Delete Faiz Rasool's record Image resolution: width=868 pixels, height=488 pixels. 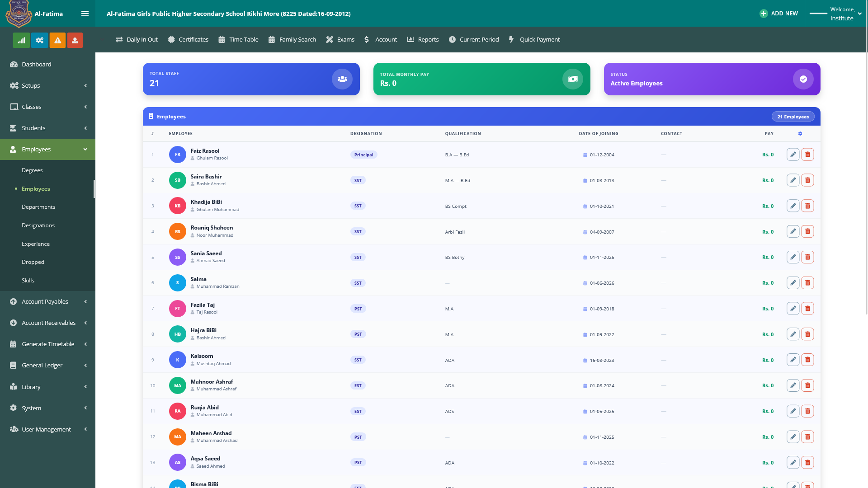pos(807,155)
